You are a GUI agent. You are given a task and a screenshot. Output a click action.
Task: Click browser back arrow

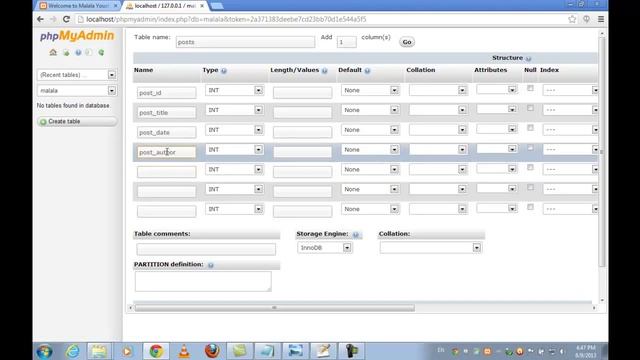point(40,19)
